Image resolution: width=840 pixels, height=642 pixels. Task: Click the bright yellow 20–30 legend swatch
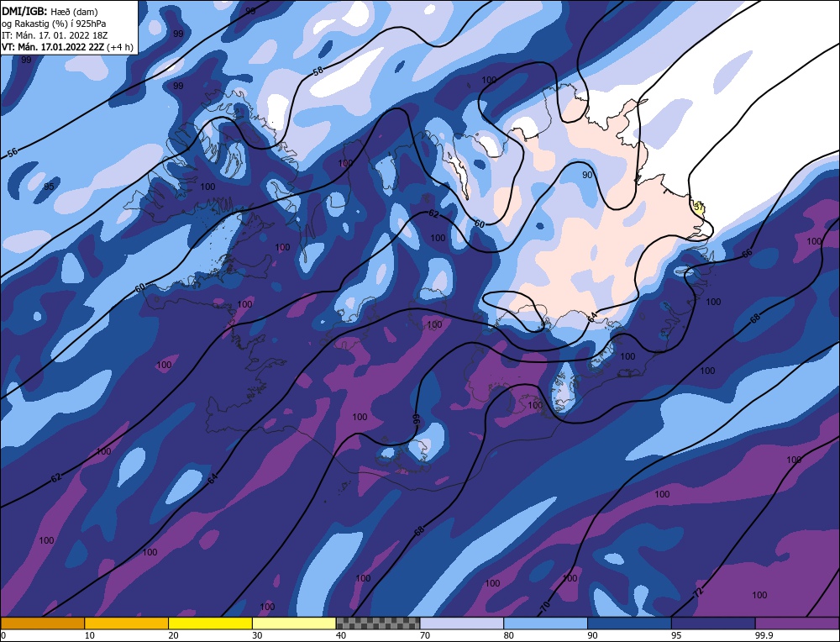[210, 623]
